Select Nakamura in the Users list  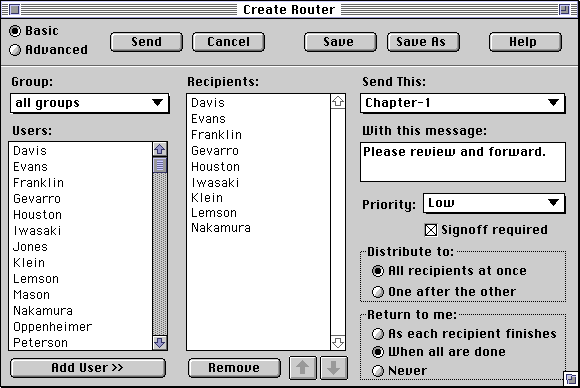(80, 310)
